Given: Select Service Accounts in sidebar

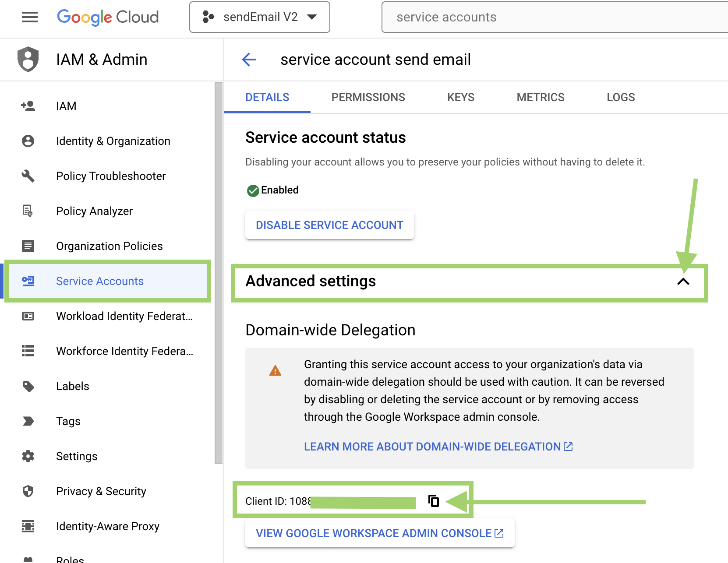Looking at the screenshot, I should pos(108,281).
